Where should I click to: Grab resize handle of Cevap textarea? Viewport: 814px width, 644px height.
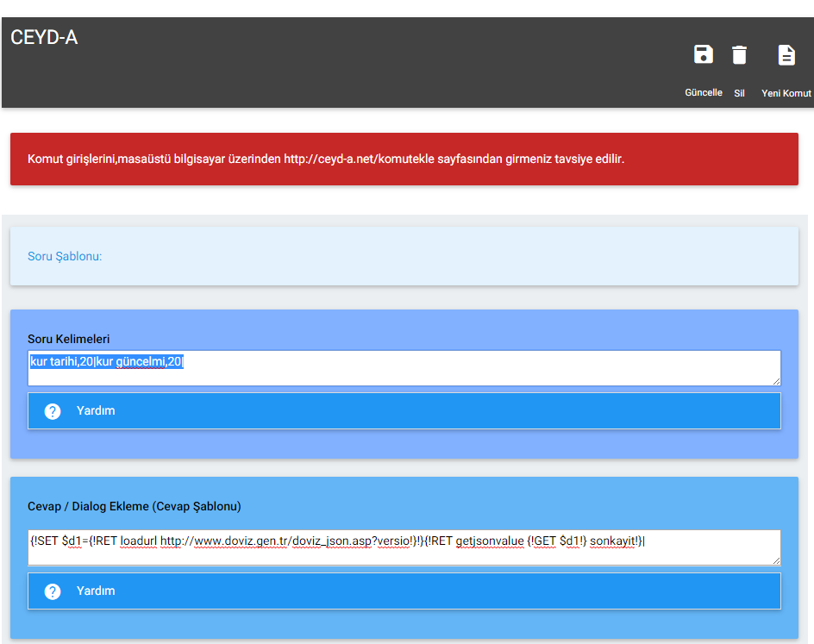point(776,561)
